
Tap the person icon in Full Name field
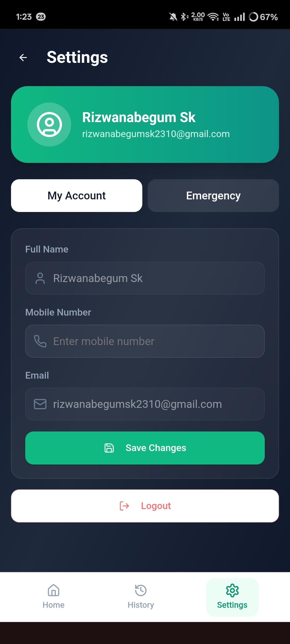[x=40, y=278]
